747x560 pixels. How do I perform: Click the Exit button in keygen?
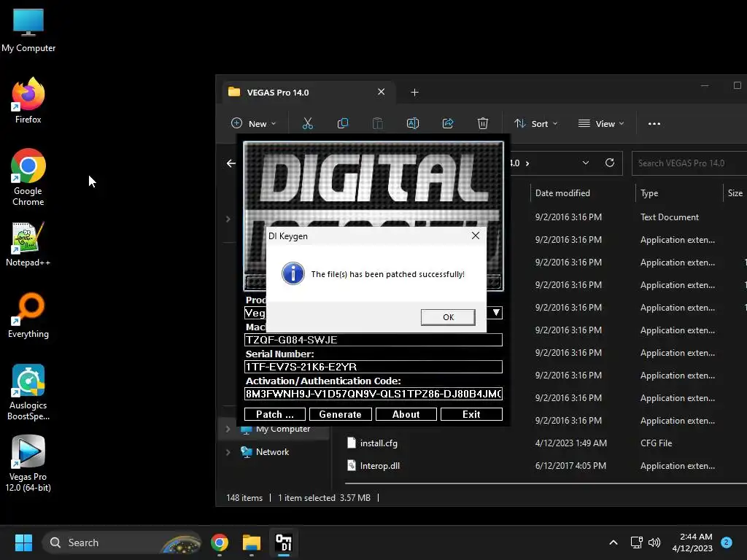coord(471,414)
